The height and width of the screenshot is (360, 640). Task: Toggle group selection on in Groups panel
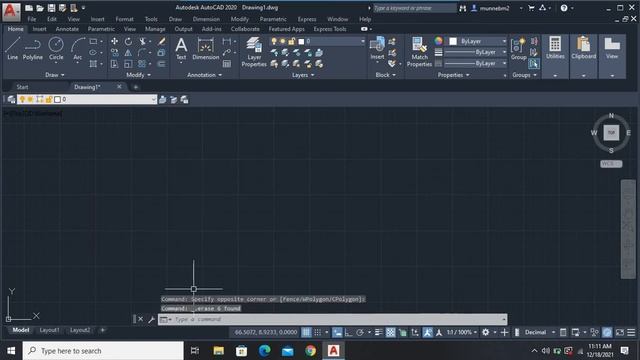[533, 64]
